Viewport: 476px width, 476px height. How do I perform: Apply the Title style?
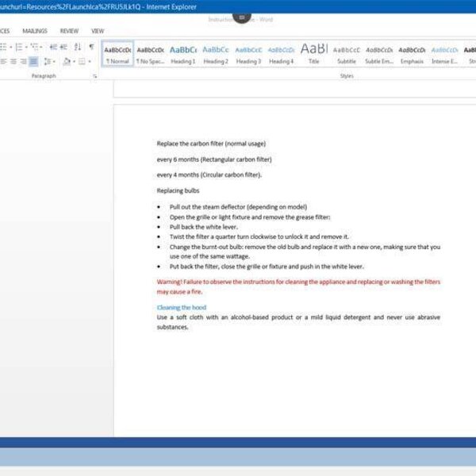[314, 54]
